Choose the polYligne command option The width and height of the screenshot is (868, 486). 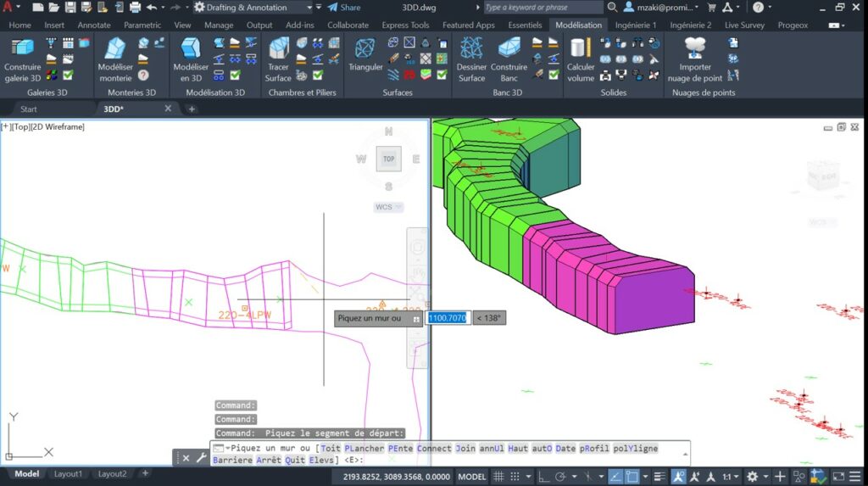[636, 449]
